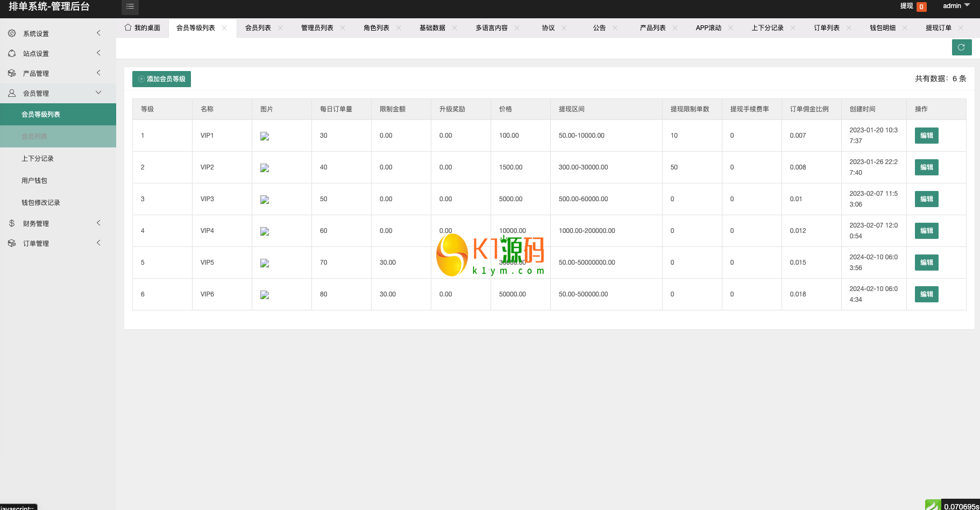The width and height of the screenshot is (980, 510).
Task: Close the 协议 tab
Action: [x=564, y=28]
